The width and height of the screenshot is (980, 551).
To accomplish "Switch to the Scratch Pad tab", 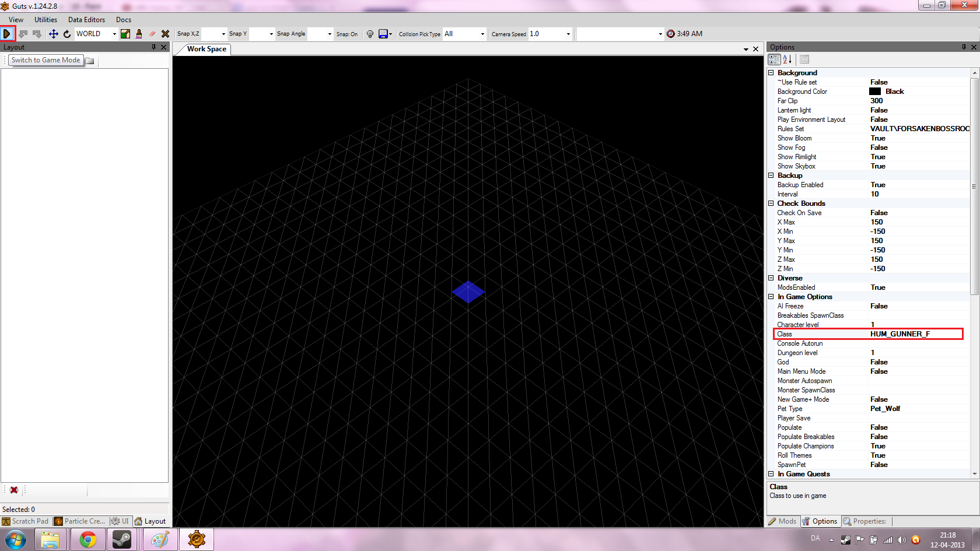I will (x=26, y=521).
